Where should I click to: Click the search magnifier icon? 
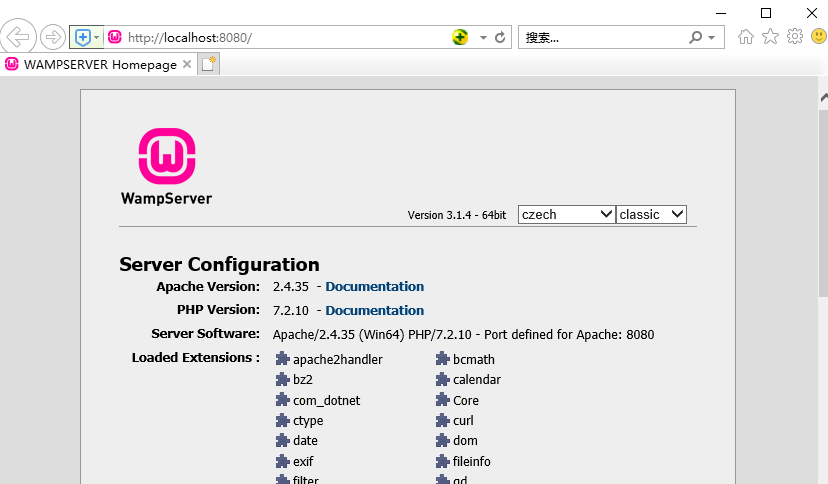696,37
